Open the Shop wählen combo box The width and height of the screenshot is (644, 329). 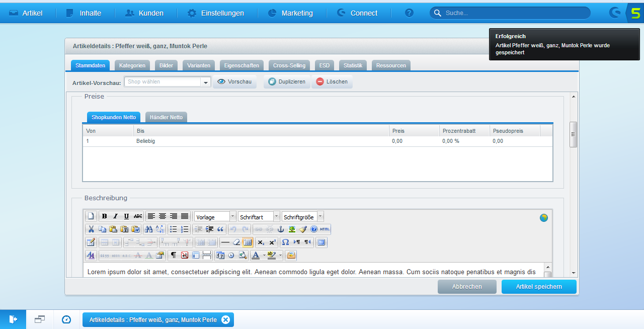coord(205,82)
